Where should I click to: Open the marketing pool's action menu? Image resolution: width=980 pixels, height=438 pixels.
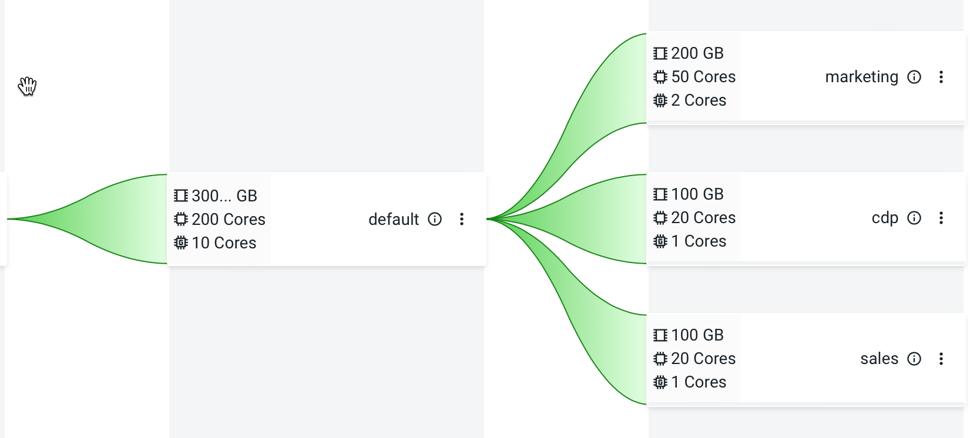[x=941, y=76]
